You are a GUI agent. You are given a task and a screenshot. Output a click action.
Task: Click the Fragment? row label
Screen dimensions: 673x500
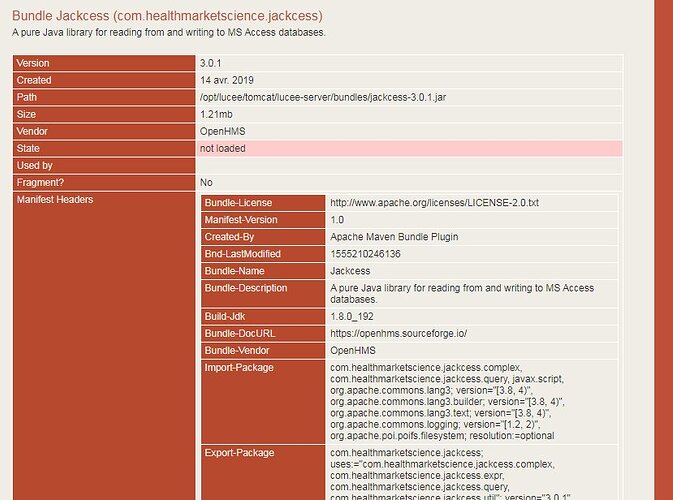[x=40, y=182]
